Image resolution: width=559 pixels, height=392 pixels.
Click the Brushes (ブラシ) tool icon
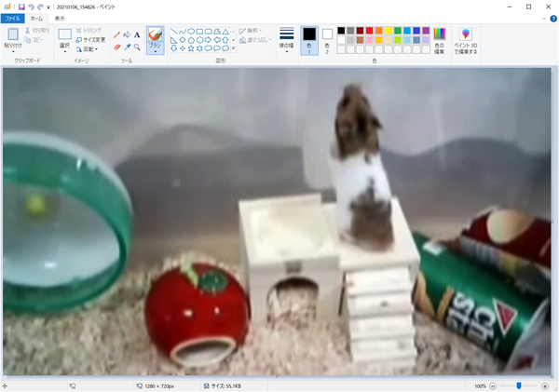155,34
